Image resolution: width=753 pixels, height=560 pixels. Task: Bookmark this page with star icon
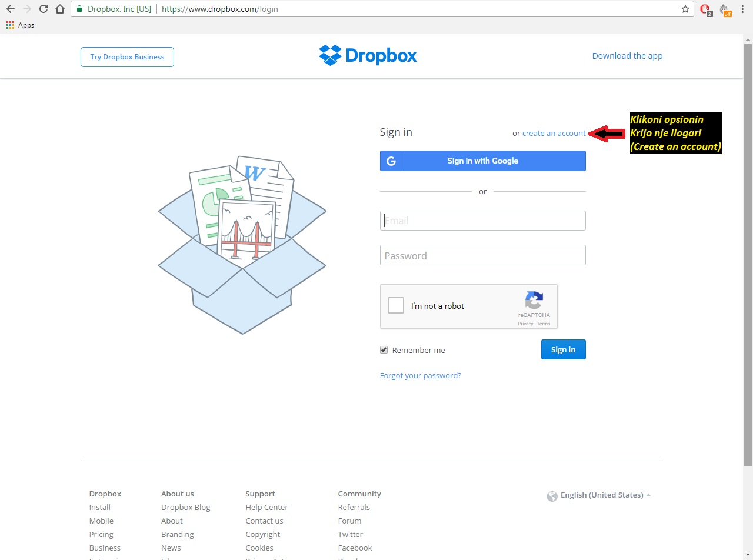[x=685, y=9]
